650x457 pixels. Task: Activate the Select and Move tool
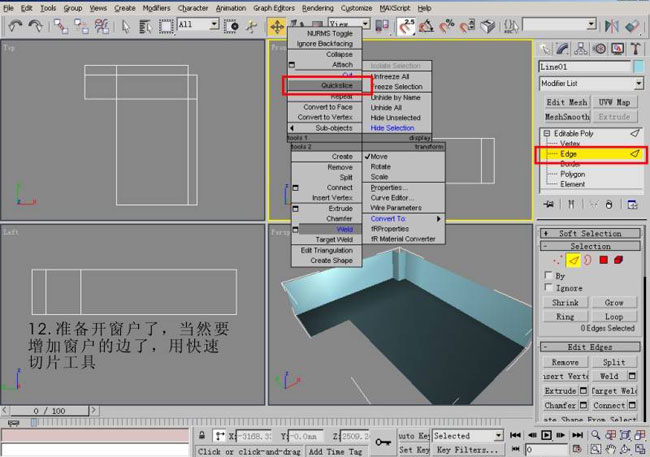click(x=277, y=27)
